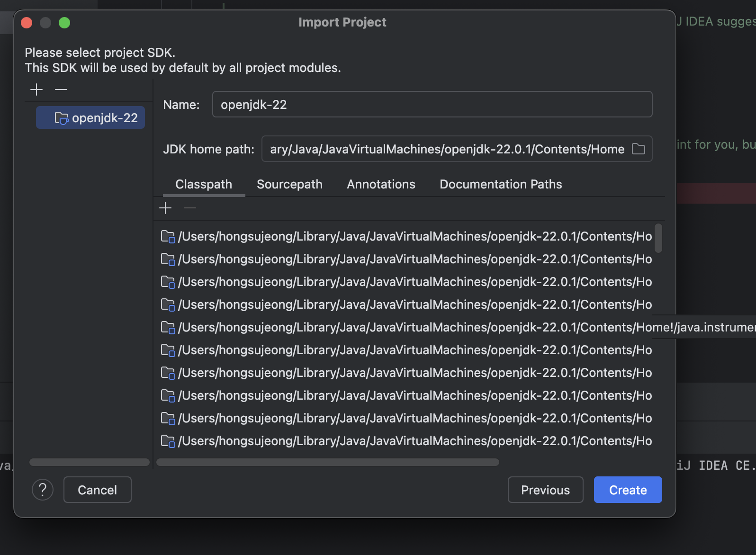The width and height of the screenshot is (756, 555).
Task: Click the SDK Name input field
Action: pyautogui.click(x=432, y=105)
